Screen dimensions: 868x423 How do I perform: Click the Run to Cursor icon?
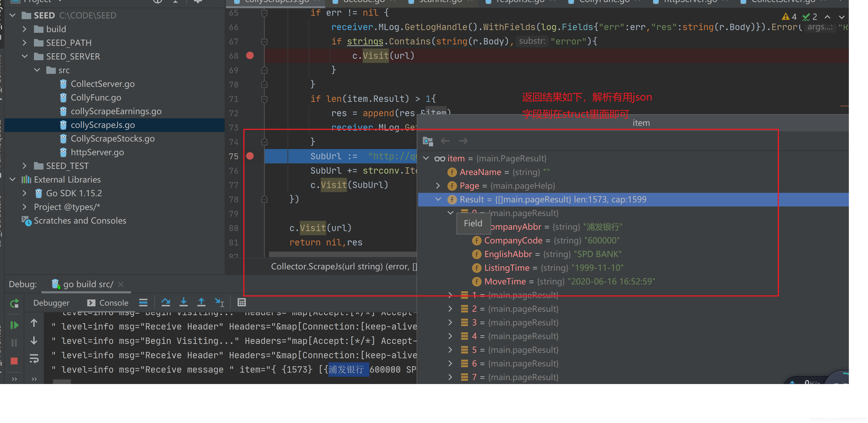[219, 302]
